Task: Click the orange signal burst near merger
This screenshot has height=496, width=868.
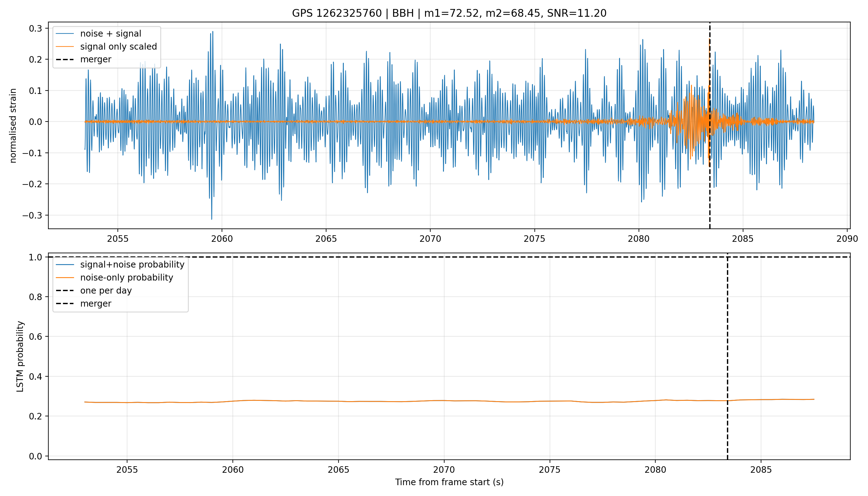Action: click(x=692, y=122)
